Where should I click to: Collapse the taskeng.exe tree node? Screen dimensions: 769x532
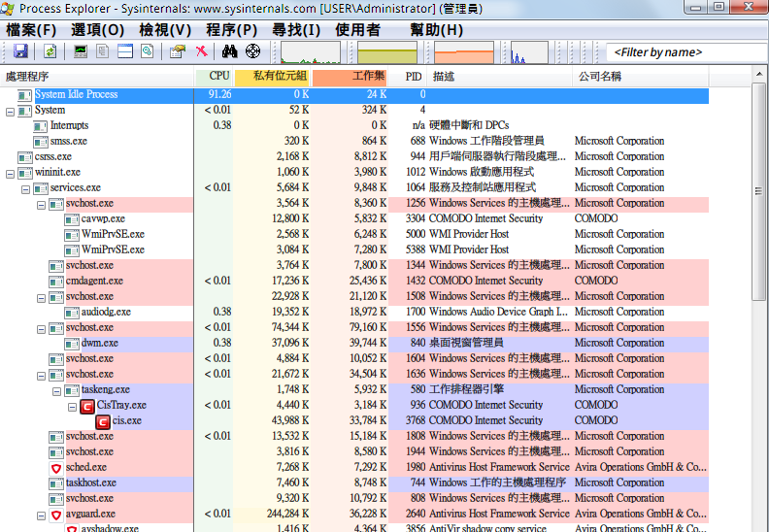[x=57, y=389]
